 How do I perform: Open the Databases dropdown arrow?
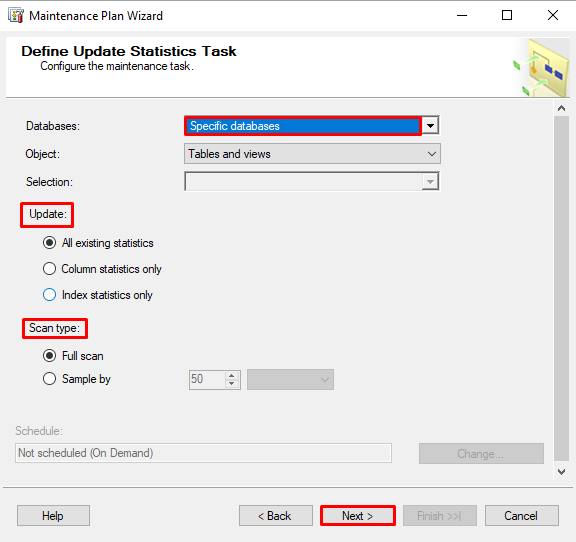click(x=431, y=126)
